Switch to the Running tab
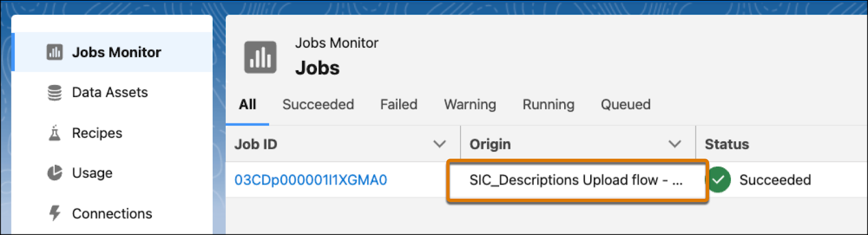This screenshot has width=868, height=235. 548,105
